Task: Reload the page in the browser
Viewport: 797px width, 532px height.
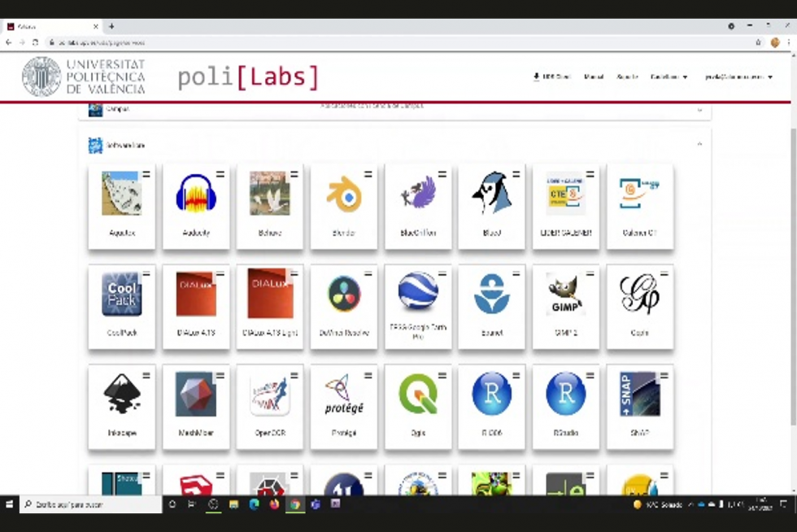Action: (35, 43)
